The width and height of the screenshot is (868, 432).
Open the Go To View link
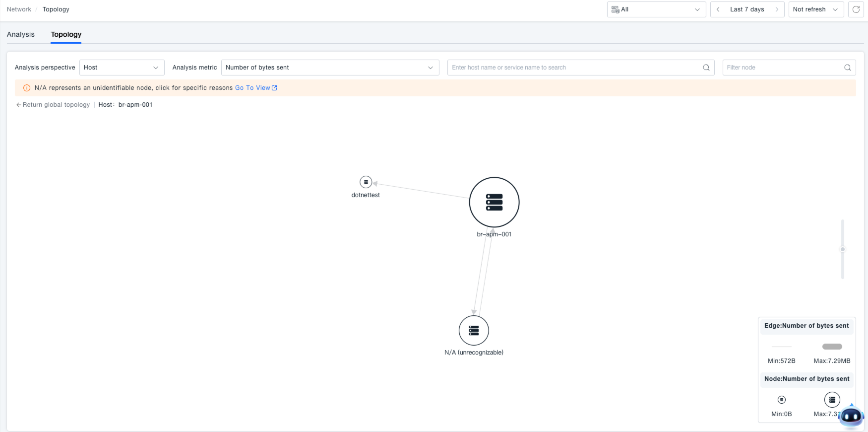(x=255, y=88)
